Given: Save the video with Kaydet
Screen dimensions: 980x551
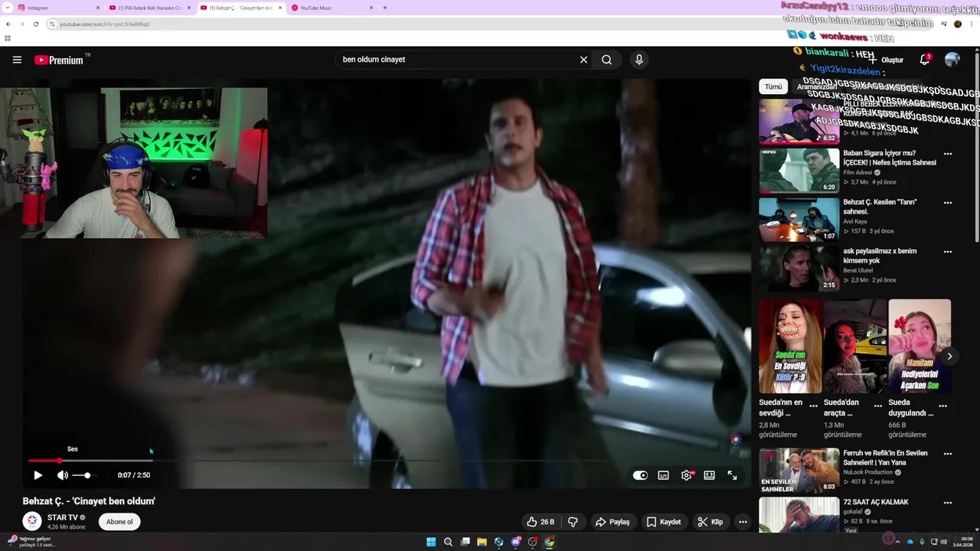Looking at the screenshot, I should pyautogui.click(x=663, y=522).
